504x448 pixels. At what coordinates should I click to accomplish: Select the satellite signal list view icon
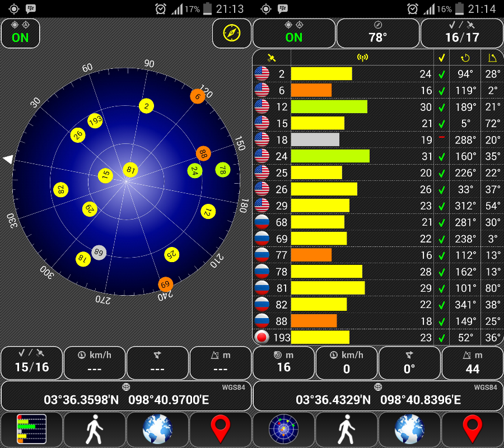[31, 429]
